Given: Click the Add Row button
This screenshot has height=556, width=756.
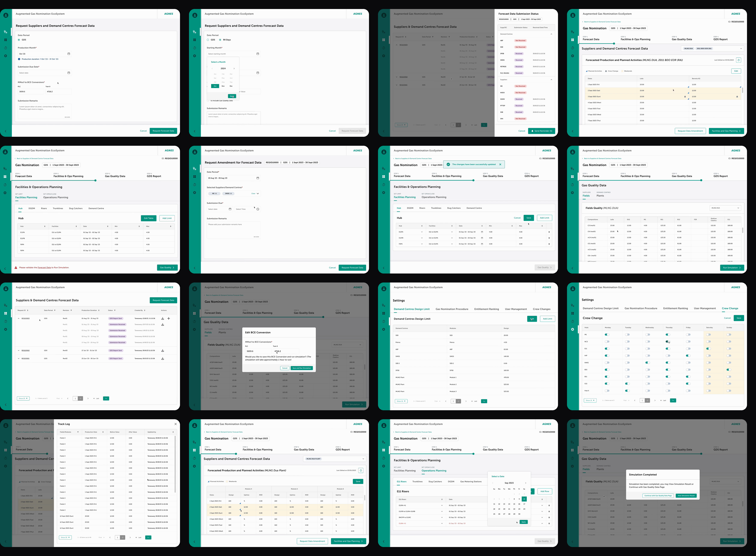Looking at the screenshot, I should click(x=545, y=491).
